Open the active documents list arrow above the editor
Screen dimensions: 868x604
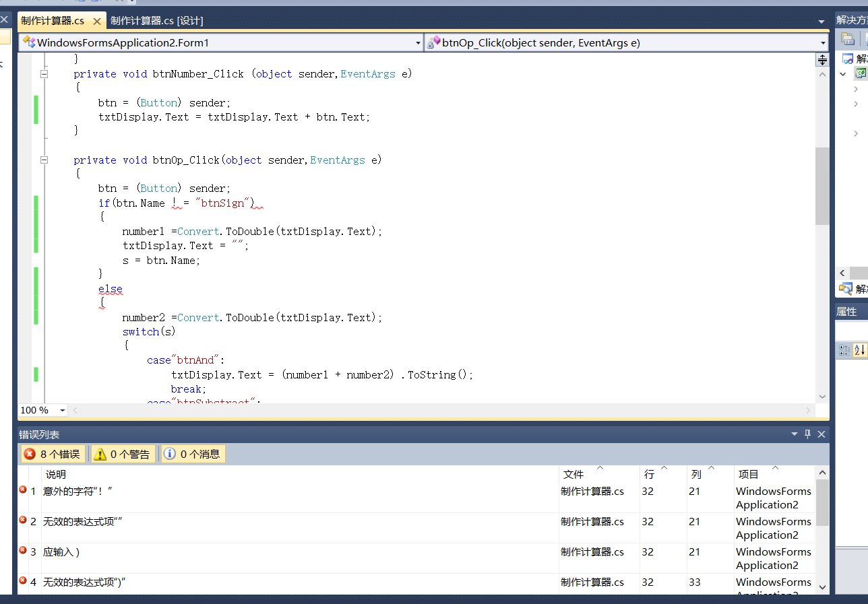point(821,22)
